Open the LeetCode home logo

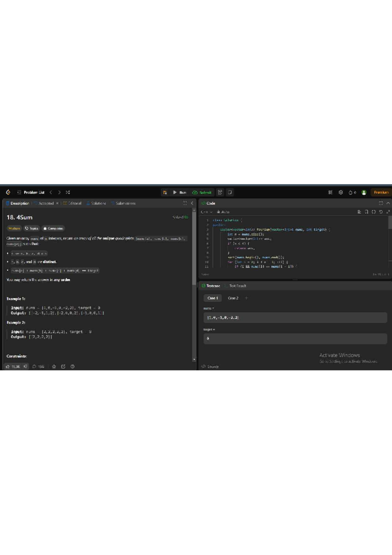(x=8, y=192)
